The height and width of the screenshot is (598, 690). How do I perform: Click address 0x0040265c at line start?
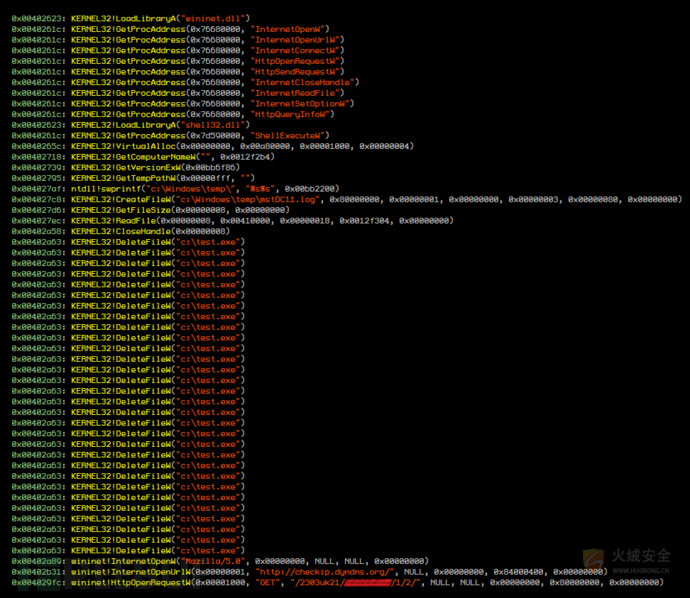(38, 146)
